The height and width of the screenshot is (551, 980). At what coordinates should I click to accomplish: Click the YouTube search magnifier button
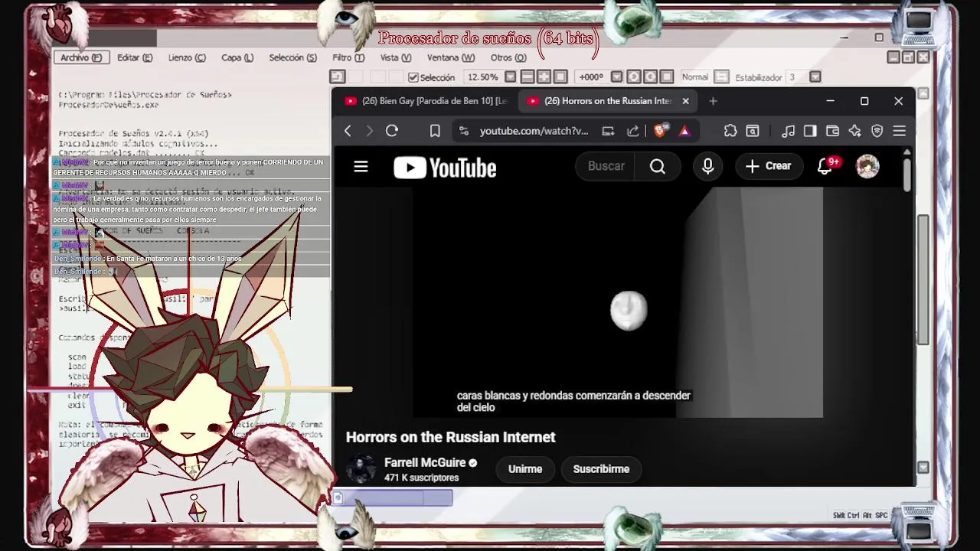pyautogui.click(x=658, y=166)
